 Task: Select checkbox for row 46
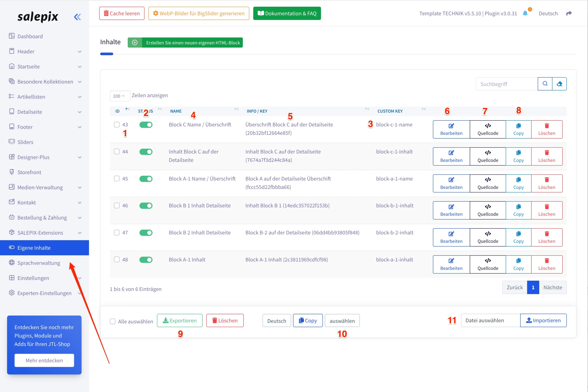[x=117, y=206]
